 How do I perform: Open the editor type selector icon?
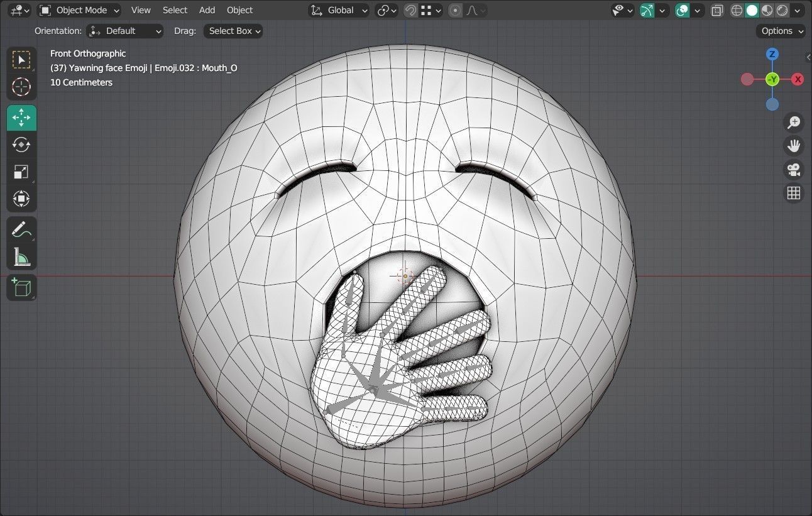click(21, 10)
